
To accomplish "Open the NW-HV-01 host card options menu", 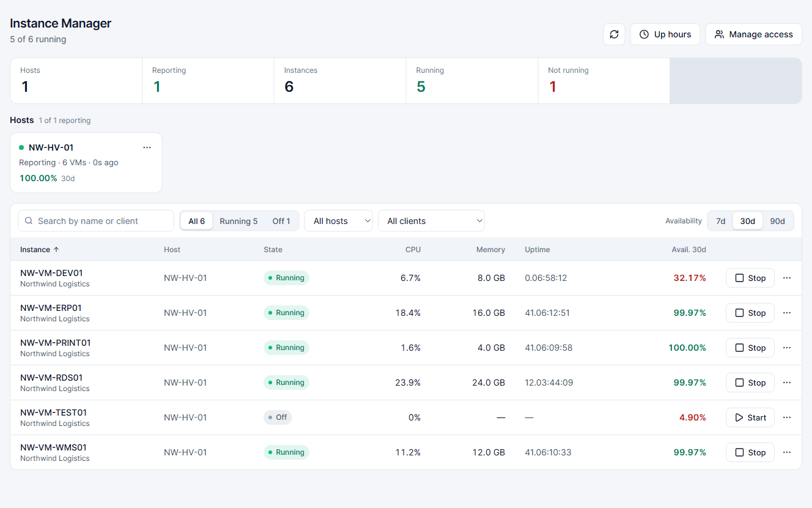I will pyautogui.click(x=147, y=148).
